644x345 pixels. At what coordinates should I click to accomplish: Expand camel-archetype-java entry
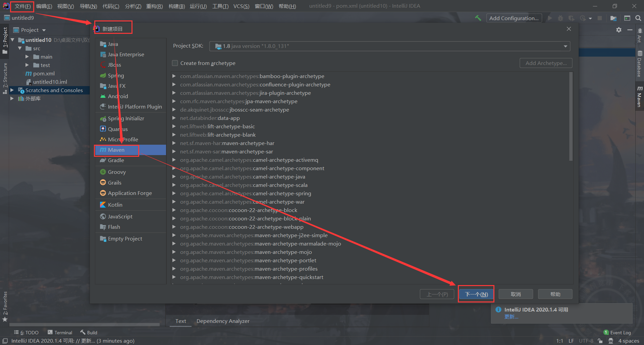tap(174, 177)
